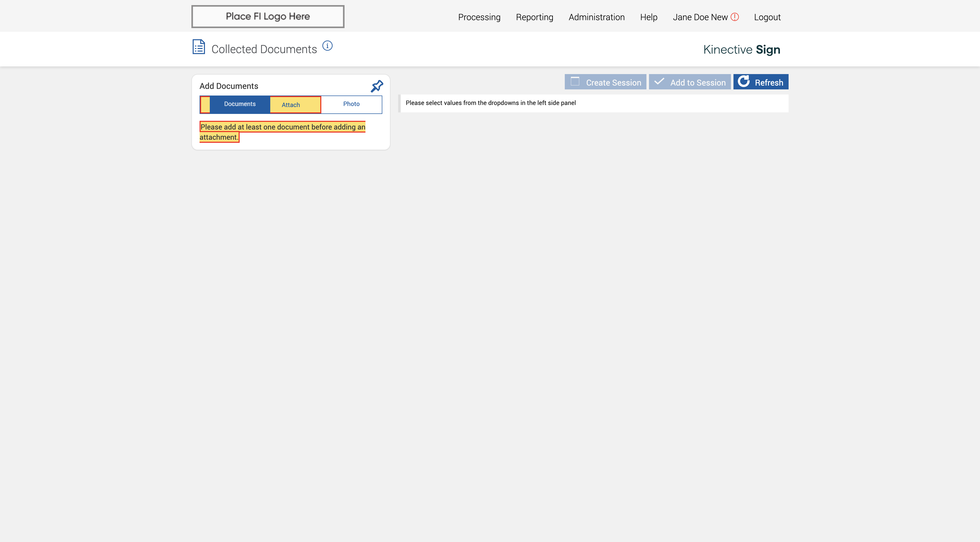Screen dimensions: 980x542
Task: Open the Reporting menu
Action: tap(534, 17)
